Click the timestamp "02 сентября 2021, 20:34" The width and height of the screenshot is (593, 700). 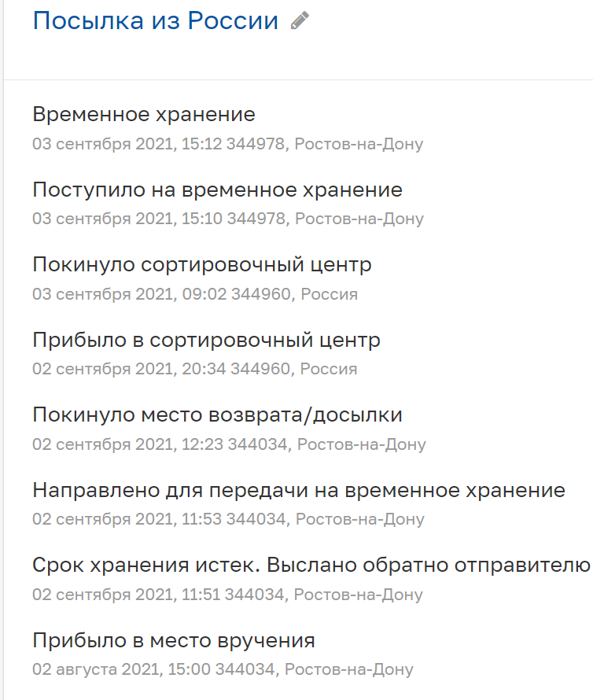[127, 369]
